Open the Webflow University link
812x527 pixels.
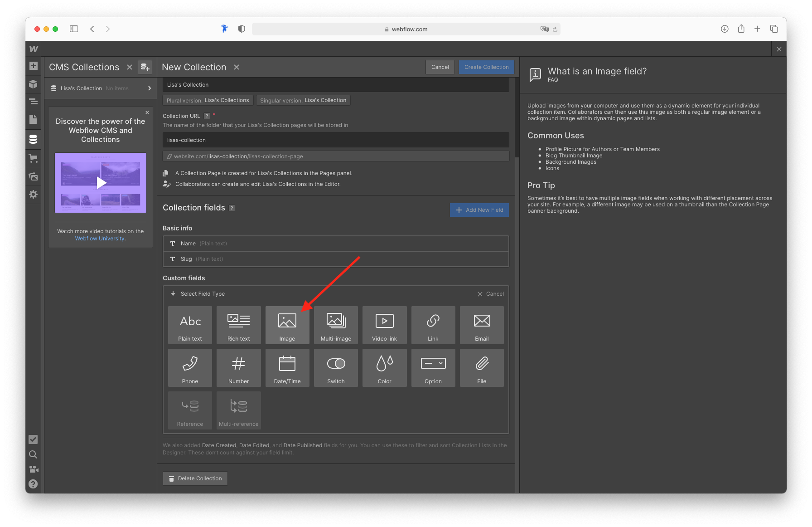(x=99, y=238)
